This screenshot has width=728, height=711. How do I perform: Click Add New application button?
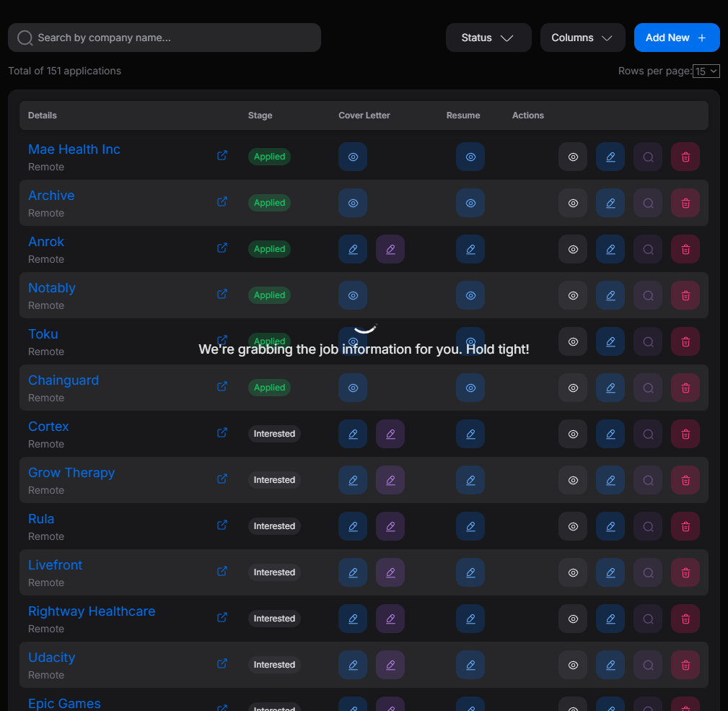677,38
